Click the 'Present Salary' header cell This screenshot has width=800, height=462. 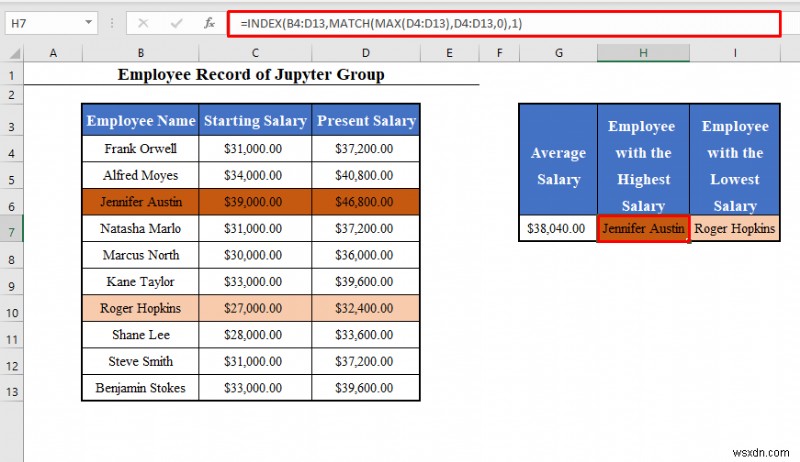click(366, 120)
